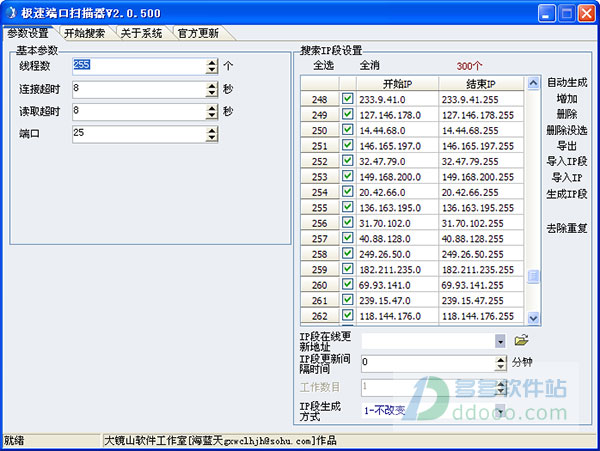Image resolution: width=600 pixels, height=451 pixels.
Task: Click start IP cell 118.144.176.0
Action: pos(397,316)
